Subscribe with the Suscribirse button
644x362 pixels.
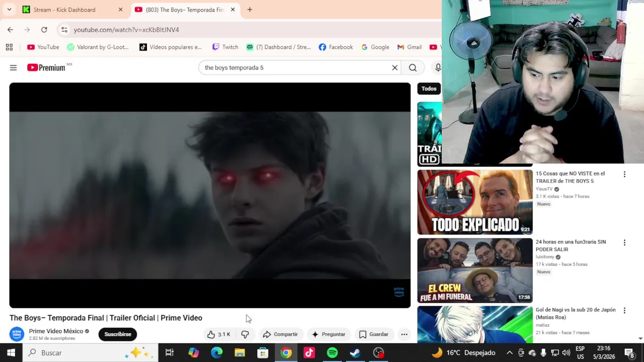[118, 334]
